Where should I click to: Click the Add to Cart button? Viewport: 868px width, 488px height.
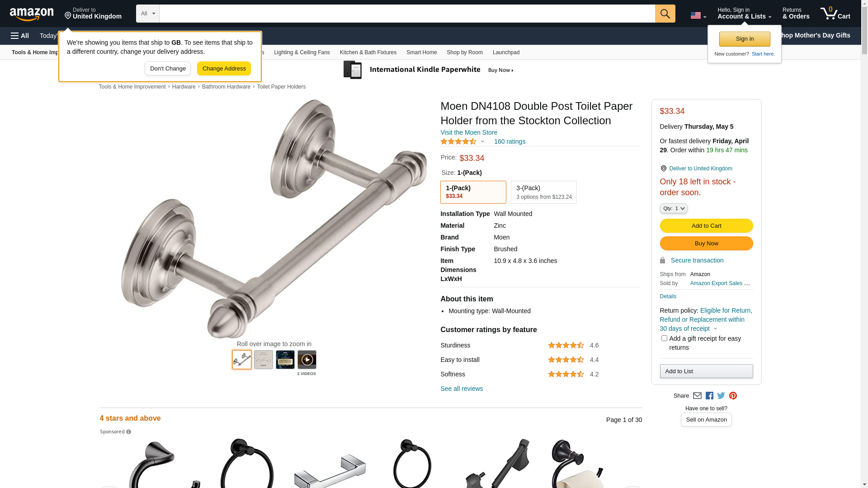coord(706,226)
